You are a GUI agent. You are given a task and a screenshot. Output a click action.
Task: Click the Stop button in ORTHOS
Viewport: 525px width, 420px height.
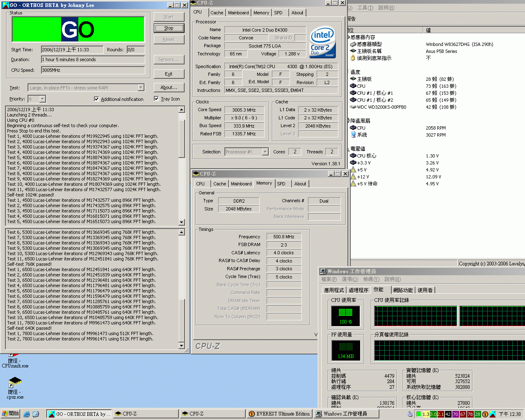[169, 28]
